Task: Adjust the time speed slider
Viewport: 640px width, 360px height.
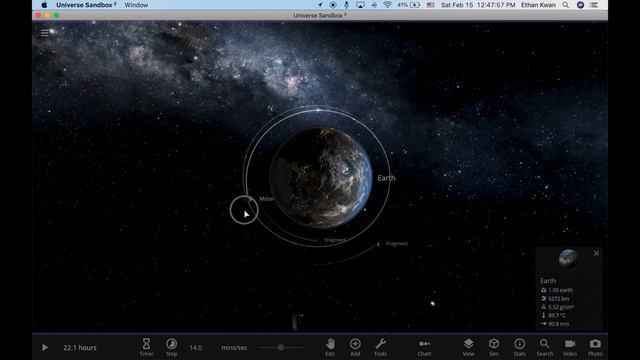Action: point(281,347)
